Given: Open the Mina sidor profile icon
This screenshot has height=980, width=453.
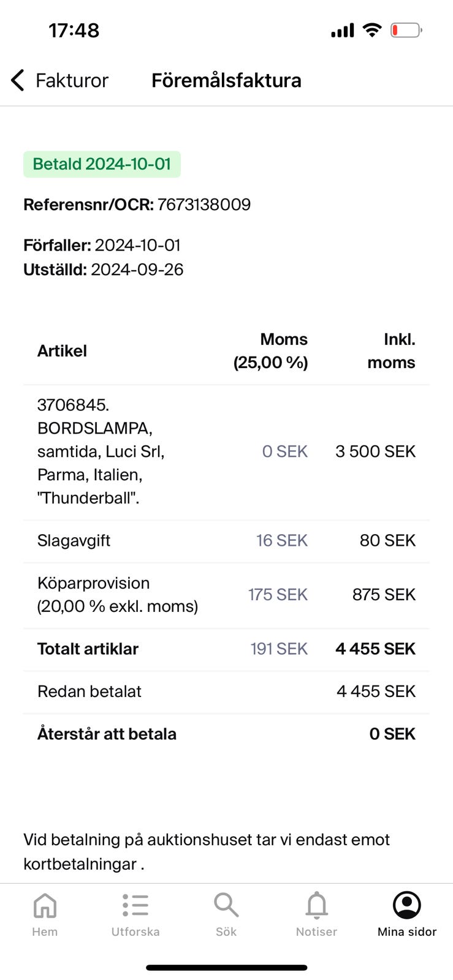Looking at the screenshot, I should point(407,905).
